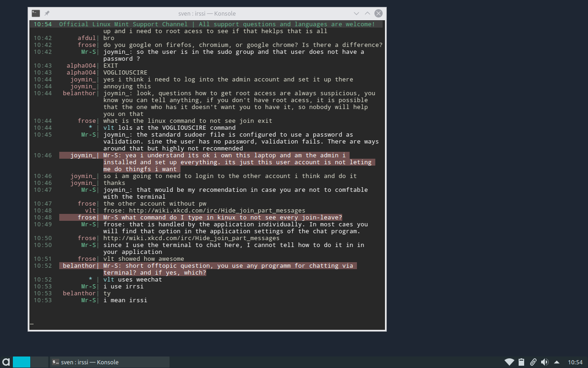Click belanthor's message 'ty'
Image resolution: width=588 pixels, height=368 pixels.
click(x=107, y=293)
